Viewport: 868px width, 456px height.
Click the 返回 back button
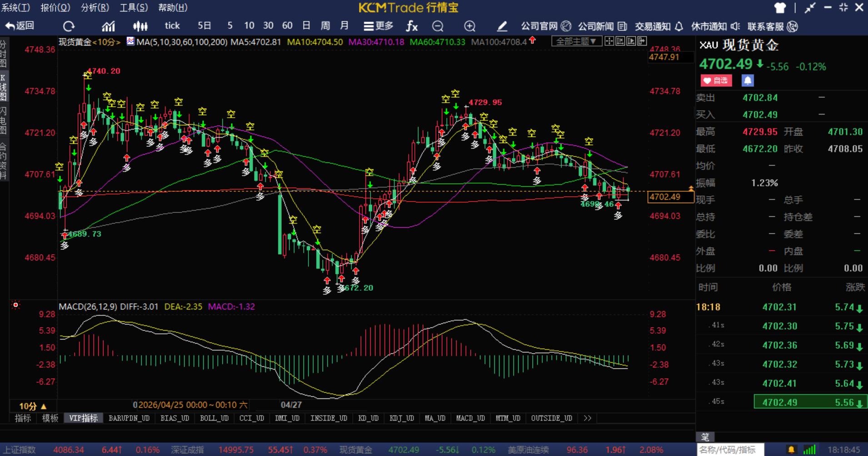[20, 26]
